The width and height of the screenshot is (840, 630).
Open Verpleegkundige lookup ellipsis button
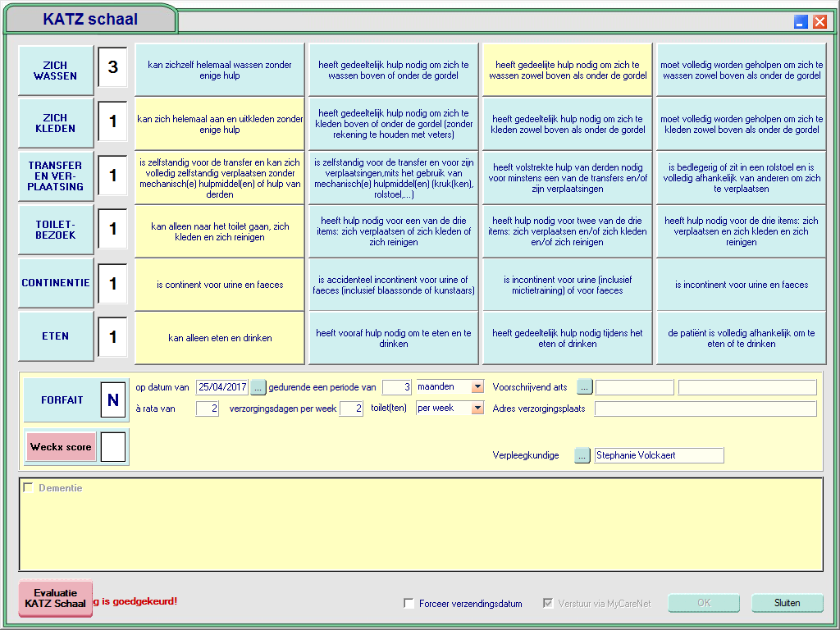coord(582,455)
